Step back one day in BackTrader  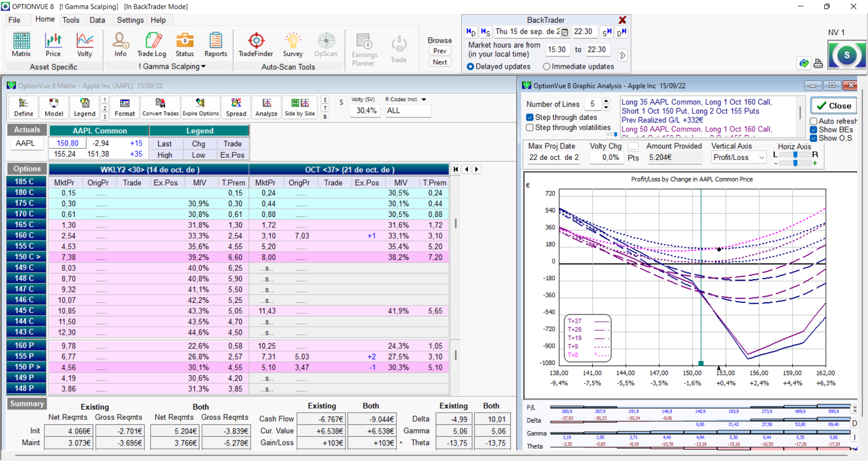tap(471, 32)
